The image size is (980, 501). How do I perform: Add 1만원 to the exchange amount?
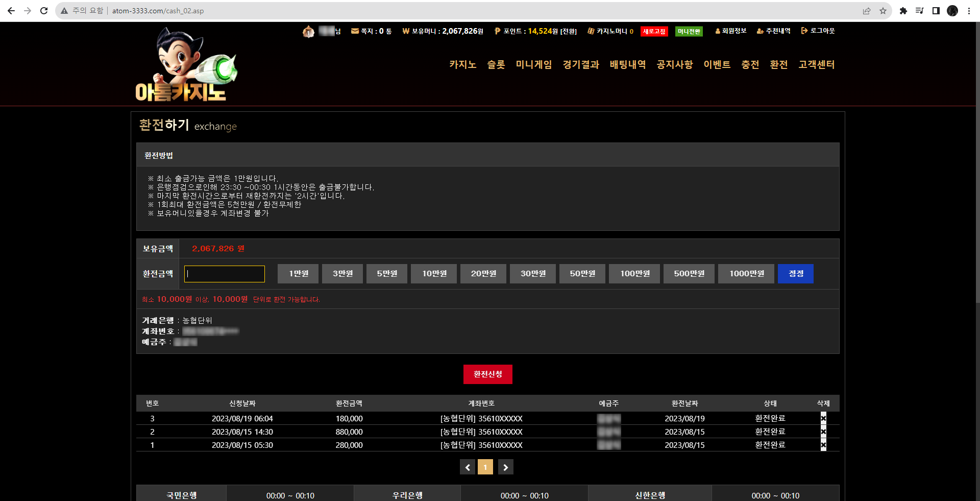point(298,274)
